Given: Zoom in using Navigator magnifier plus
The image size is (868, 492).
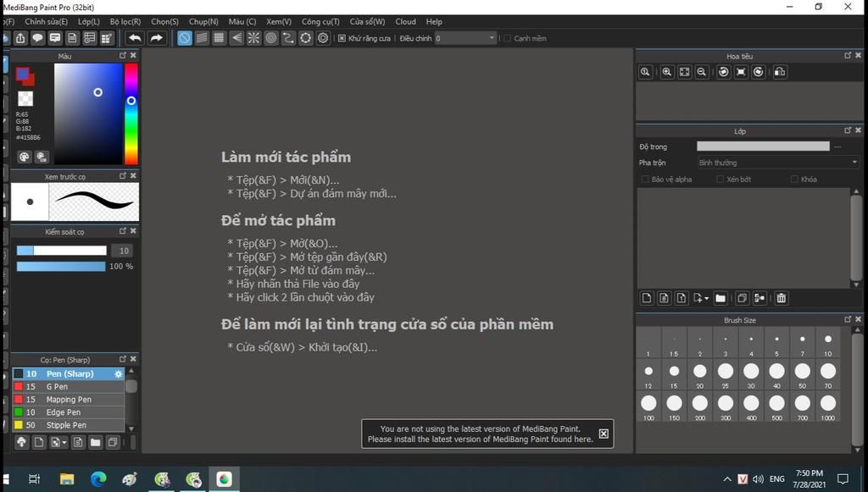Looking at the screenshot, I should point(667,72).
